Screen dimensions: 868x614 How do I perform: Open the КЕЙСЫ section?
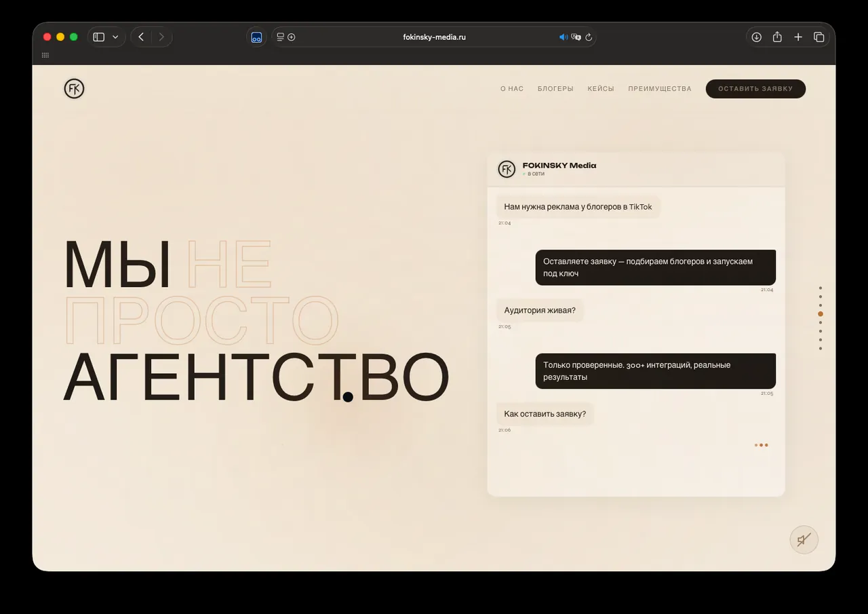pos(601,89)
